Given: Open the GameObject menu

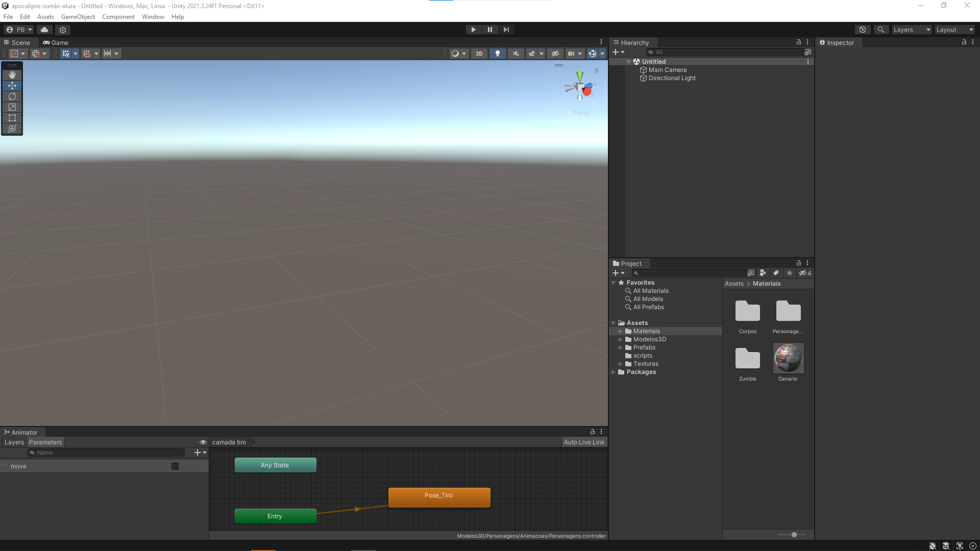Looking at the screenshot, I should pos(78,17).
